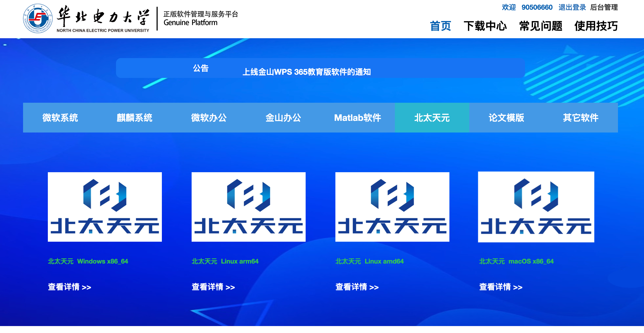The height and width of the screenshot is (333, 644).
Task: Click the 北太天元 macOS x86_64 thumbnail
Action: 536,207
